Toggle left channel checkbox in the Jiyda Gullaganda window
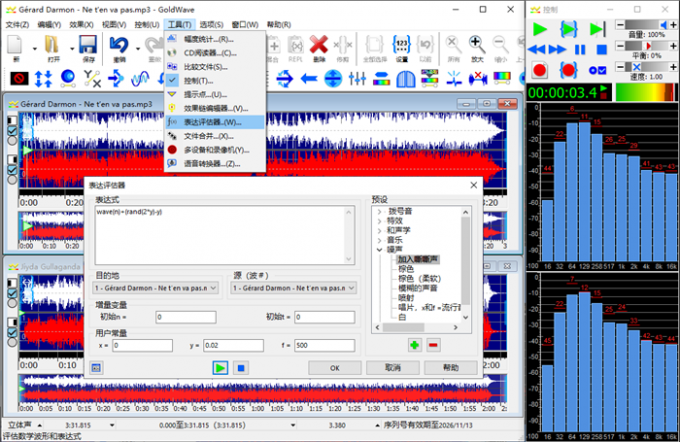Image resolution: width=680 pixels, height=442 pixels. click(x=12, y=293)
